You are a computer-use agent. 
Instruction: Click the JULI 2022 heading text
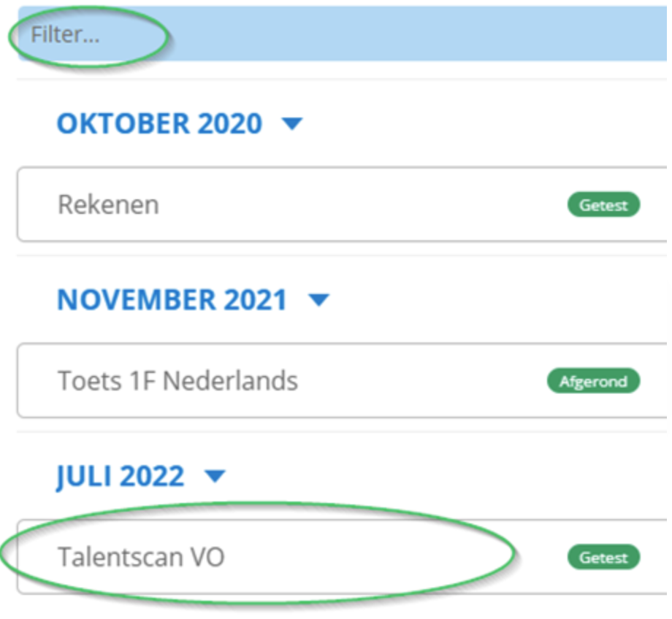[x=120, y=477]
